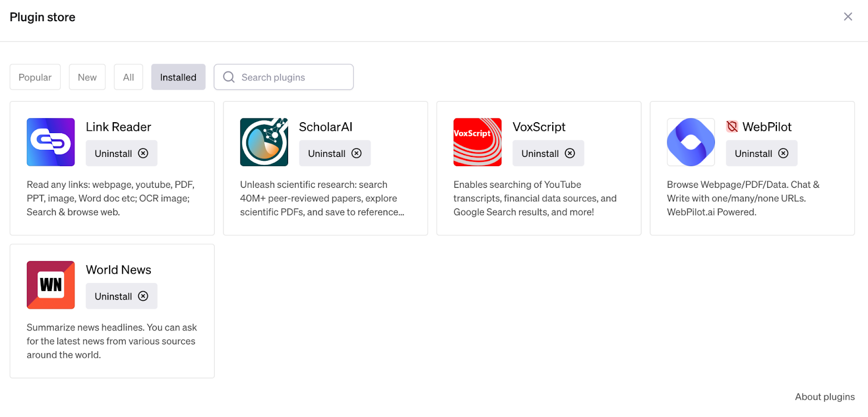Uninstall the WebPilot plugin
This screenshot has height=417, width=868.
(761, 154)
